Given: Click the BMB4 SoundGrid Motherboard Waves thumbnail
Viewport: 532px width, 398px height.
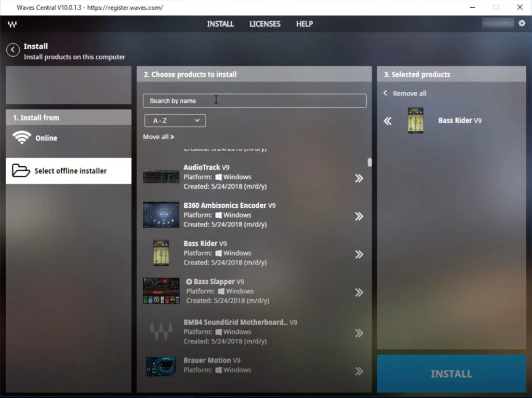Looking at the screenshot, I should (161, 331).
